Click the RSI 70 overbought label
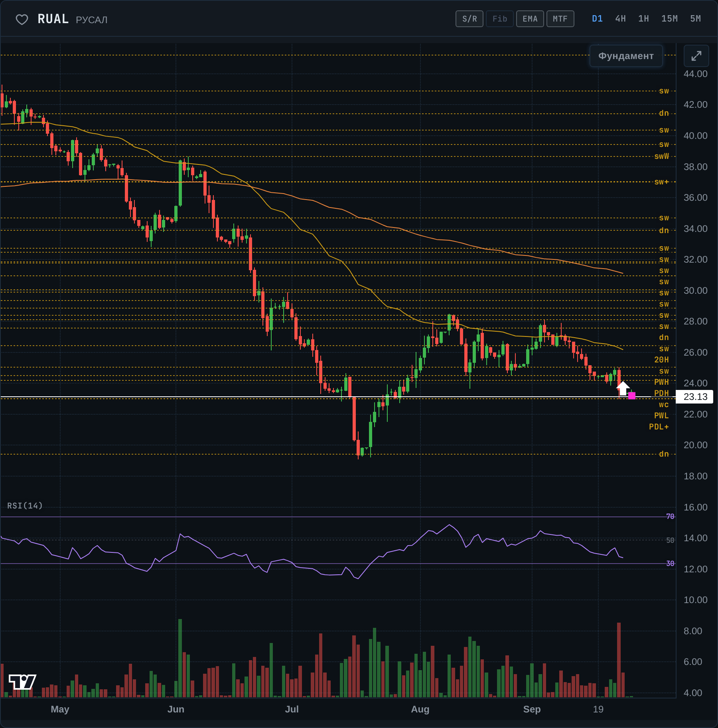 point(670,516)
